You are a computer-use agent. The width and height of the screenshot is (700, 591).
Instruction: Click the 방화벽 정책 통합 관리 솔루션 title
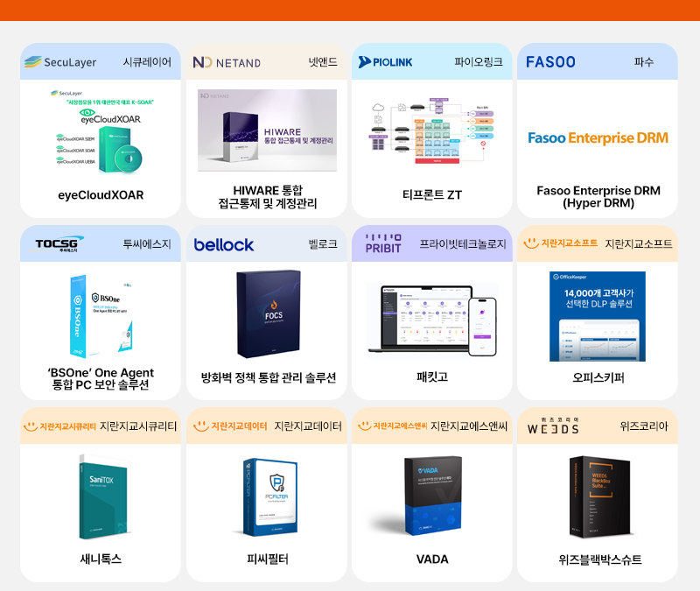tap(269, 378)
